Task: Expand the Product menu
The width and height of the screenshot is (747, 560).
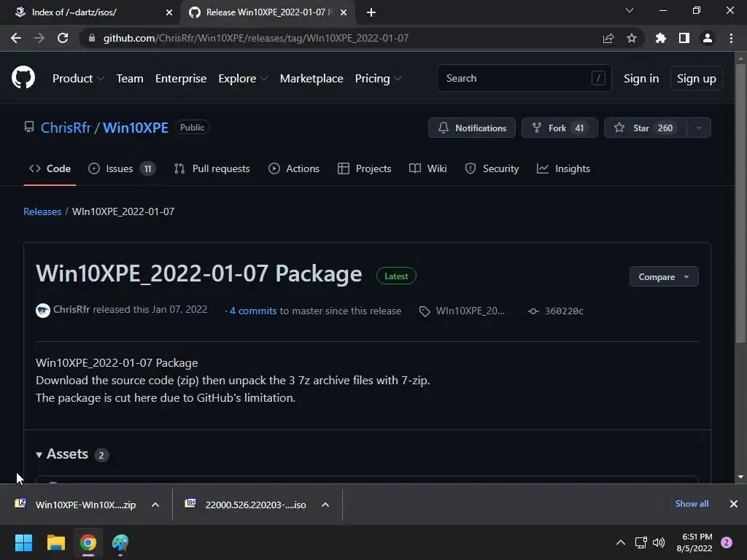Action: pos(78,79)
